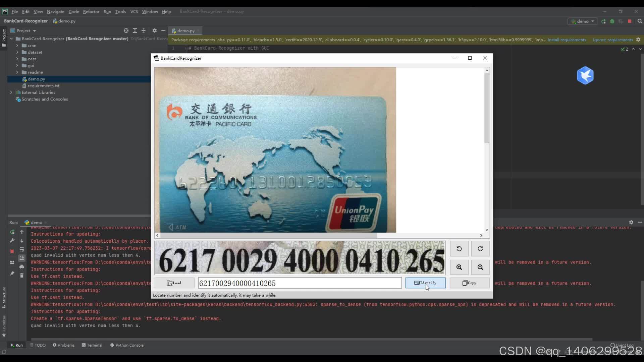
Task: Clear all Run console output
Action: click(22, 276)
